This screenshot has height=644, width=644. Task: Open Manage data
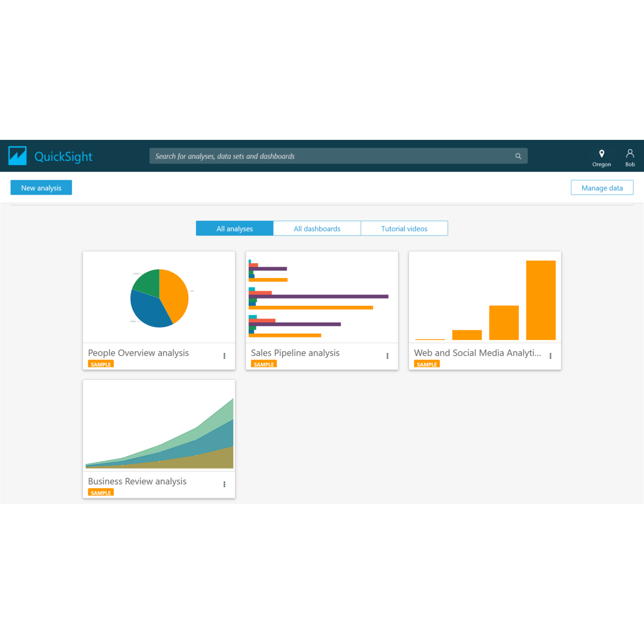pyautogui.click(x=602, y=187)
